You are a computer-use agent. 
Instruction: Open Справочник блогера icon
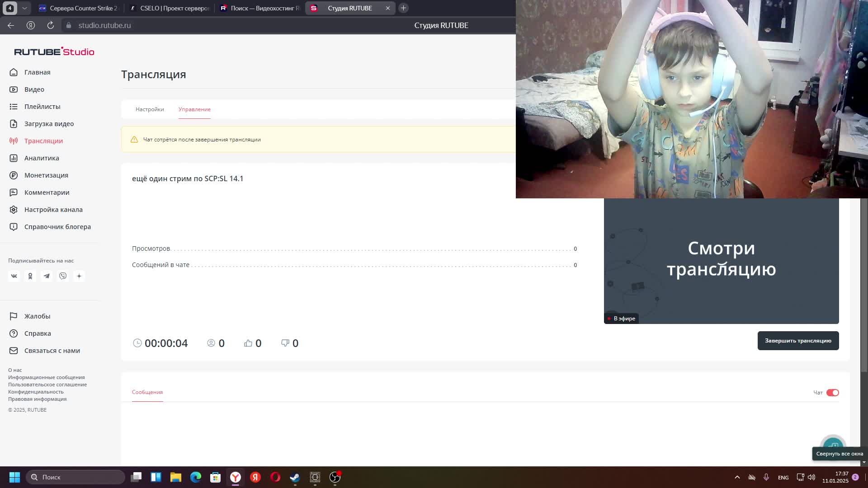tap(14, 227)
